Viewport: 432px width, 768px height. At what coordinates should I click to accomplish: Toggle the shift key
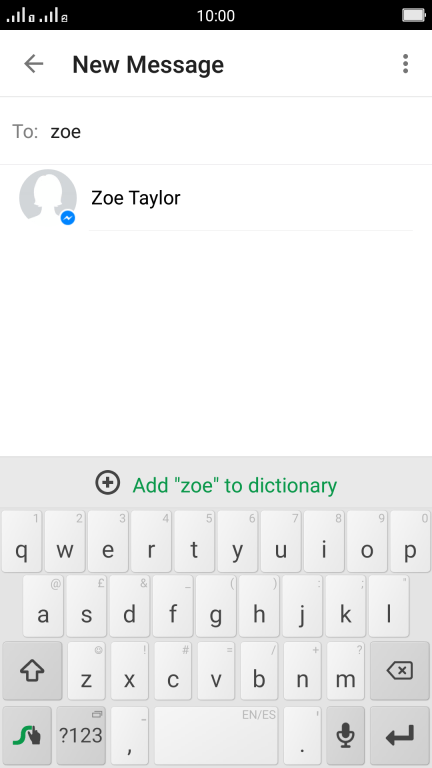coord(32,671)
